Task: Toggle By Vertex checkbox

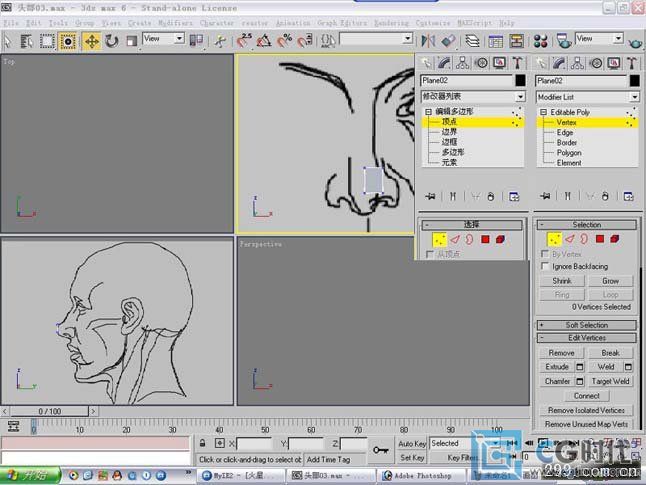Action: click(x=545, y=253)
